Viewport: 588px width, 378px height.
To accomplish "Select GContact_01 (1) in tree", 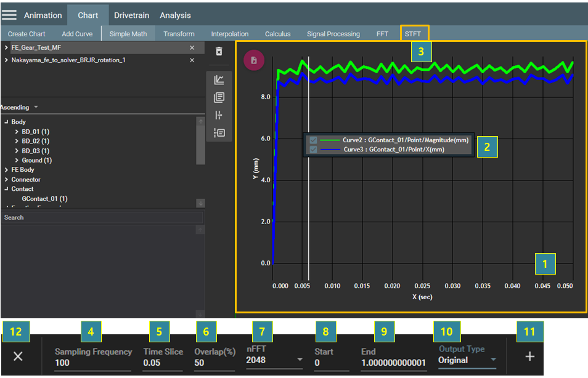I will click(44, 199).
